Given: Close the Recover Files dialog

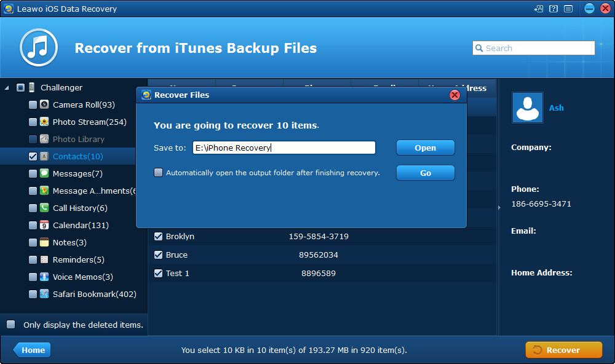Looking at the screenshot, I should click(x=454, y=95).
